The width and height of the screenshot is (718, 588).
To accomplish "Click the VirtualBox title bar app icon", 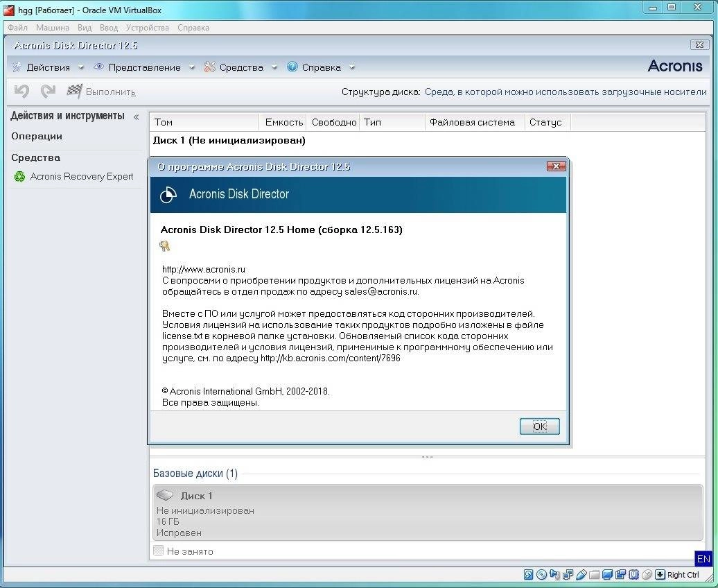I will click(x=9, y=10).
